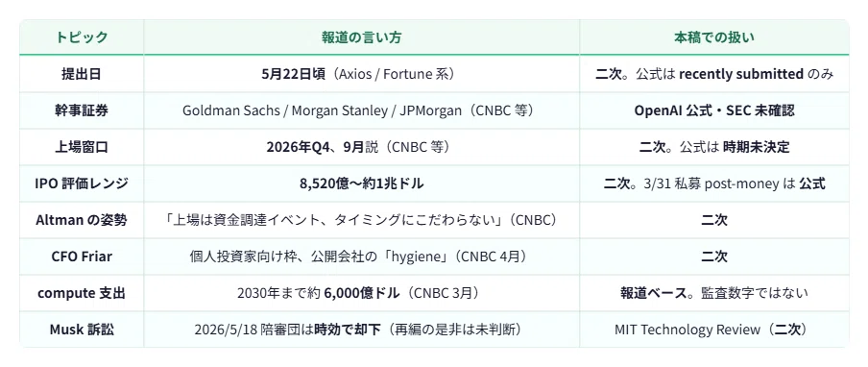This screenshot has width=868, height=367.
Task: Click the Goldman Sachs / Morgan Stanley cell
Action: tap(361, 110)
